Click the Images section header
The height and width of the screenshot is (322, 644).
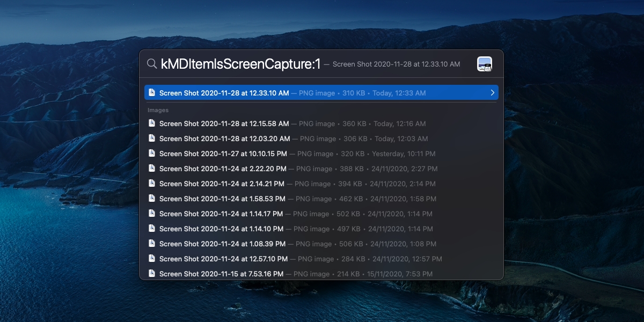coord(158,110)
